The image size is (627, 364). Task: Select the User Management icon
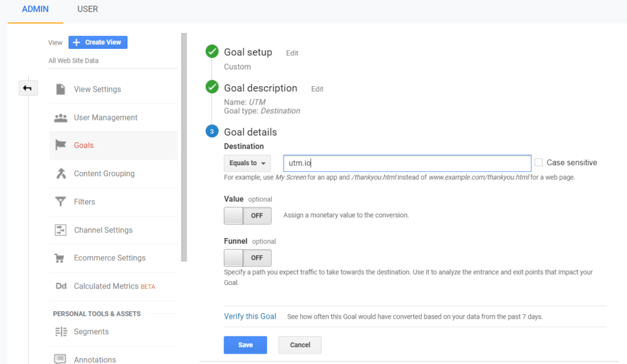click(x=61, y=117)
